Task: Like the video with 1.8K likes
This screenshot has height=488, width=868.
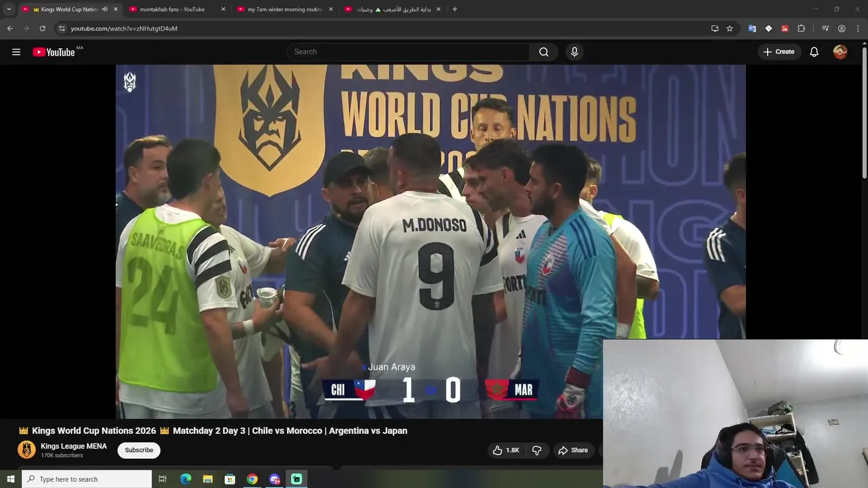Action: coord(506,450)
